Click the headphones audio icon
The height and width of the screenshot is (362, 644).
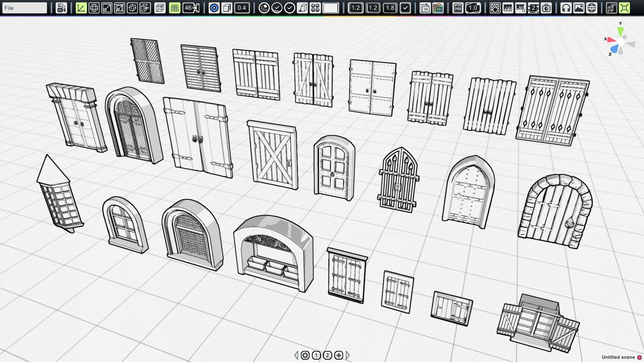pyautogui.click(x=566, y=8)
